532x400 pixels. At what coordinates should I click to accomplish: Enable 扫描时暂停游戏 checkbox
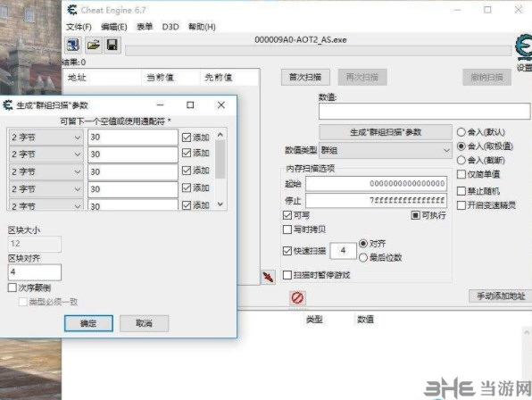[x=287, y=275]
